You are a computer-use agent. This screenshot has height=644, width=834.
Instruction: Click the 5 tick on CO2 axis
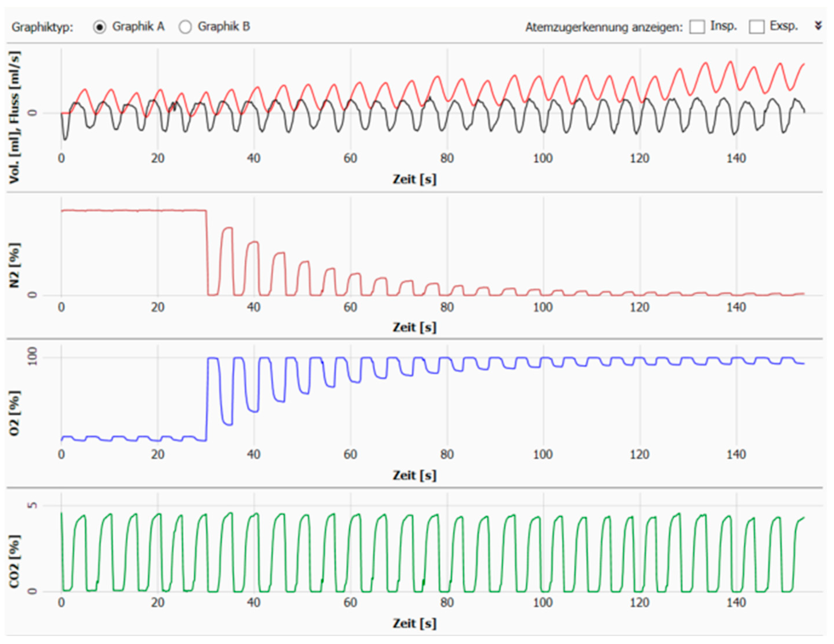(33, 505)
